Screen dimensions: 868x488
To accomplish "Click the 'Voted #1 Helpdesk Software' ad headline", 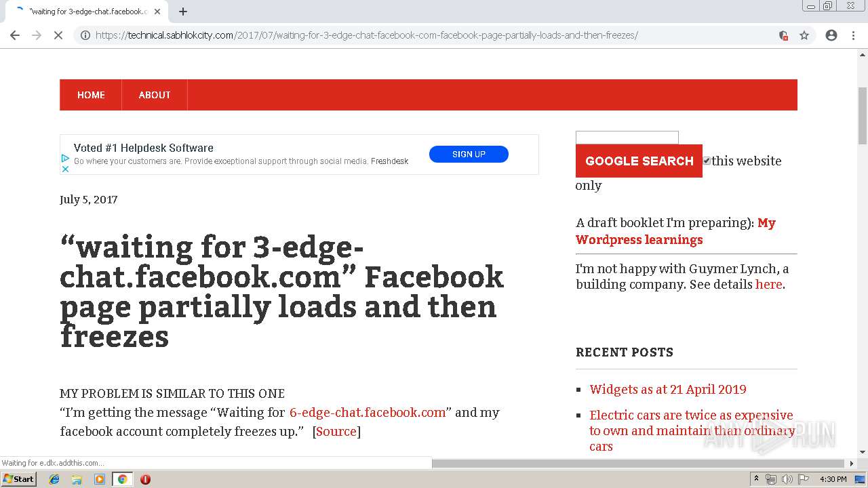I will click(x=144, y=148).
